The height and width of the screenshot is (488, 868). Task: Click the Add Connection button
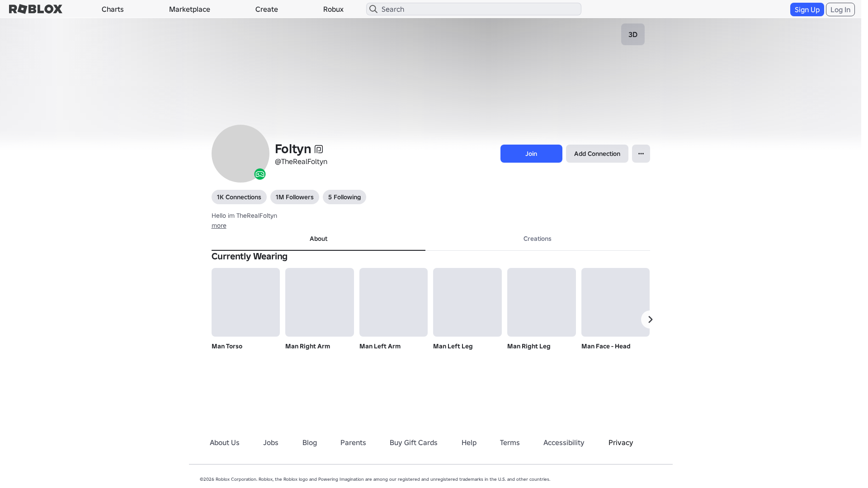point(597,154)
